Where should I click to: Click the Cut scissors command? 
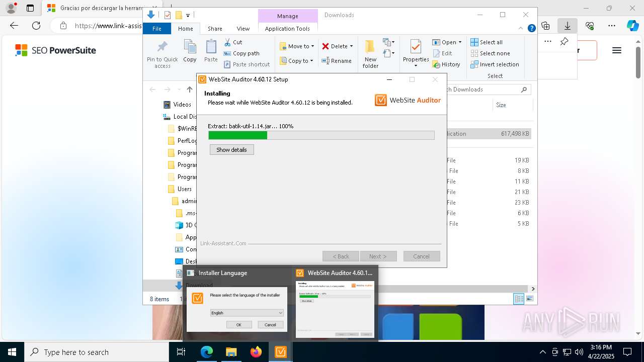pos(233,42)
